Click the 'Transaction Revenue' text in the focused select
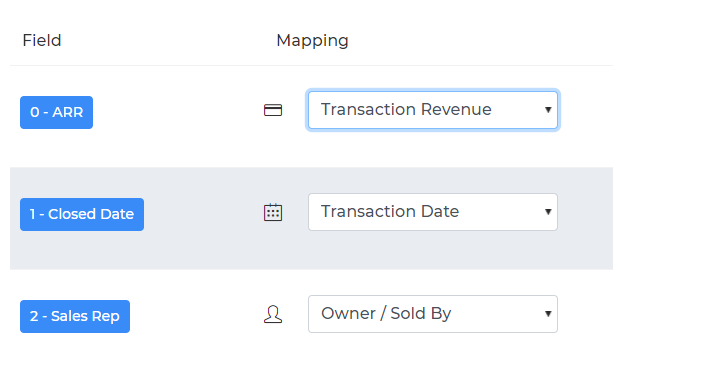 click(x=406, y=110)
